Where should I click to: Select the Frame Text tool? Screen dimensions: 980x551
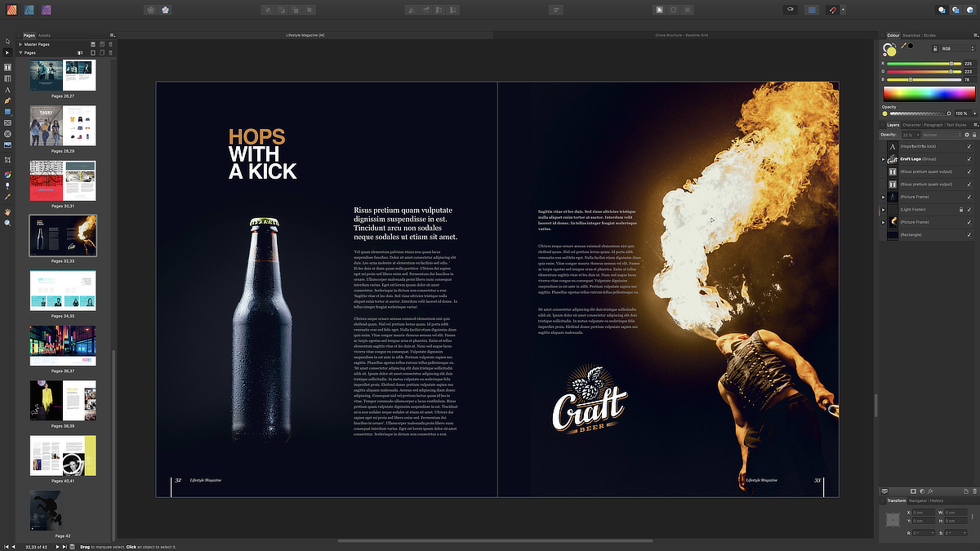8,67
